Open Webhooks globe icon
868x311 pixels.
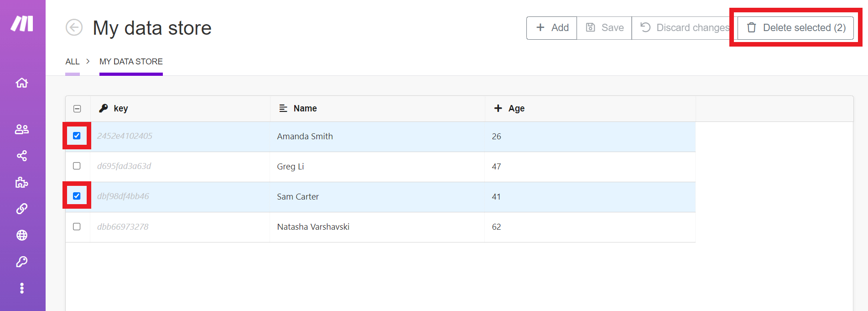pos(22,235)
